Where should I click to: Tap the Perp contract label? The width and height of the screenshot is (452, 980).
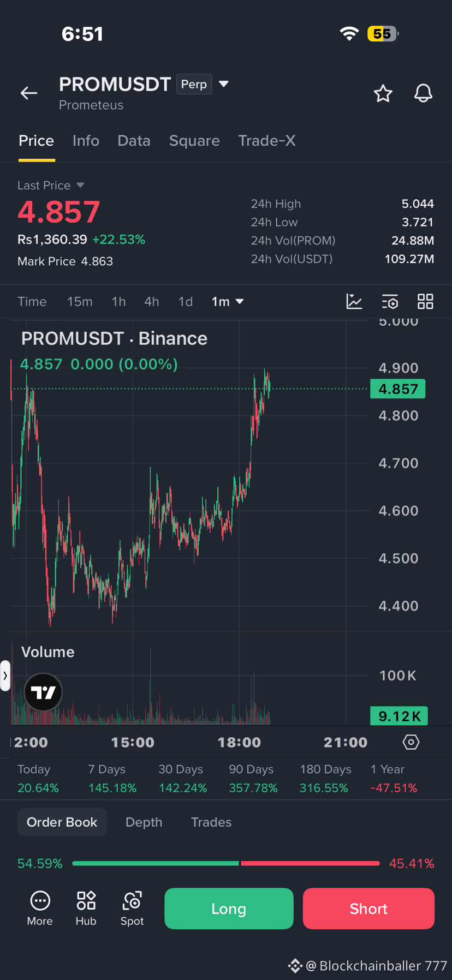pyautogui.click(x=194, y=84)
